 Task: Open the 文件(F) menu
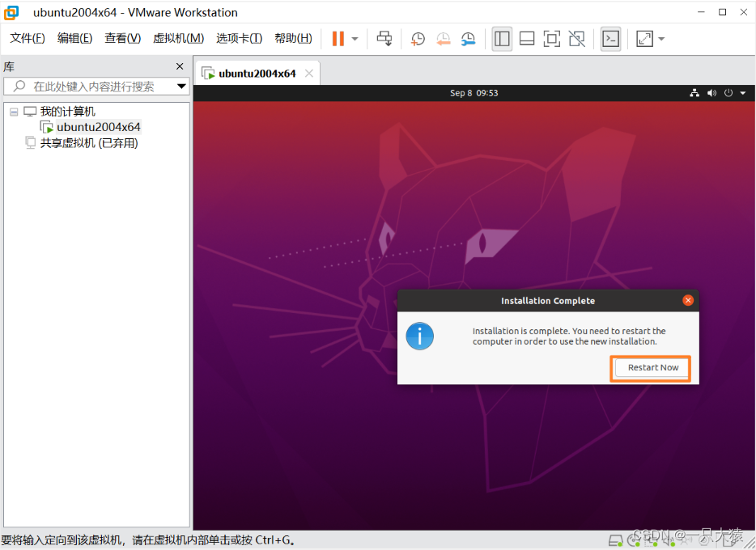pyautogui.click(x=28, y=38)
